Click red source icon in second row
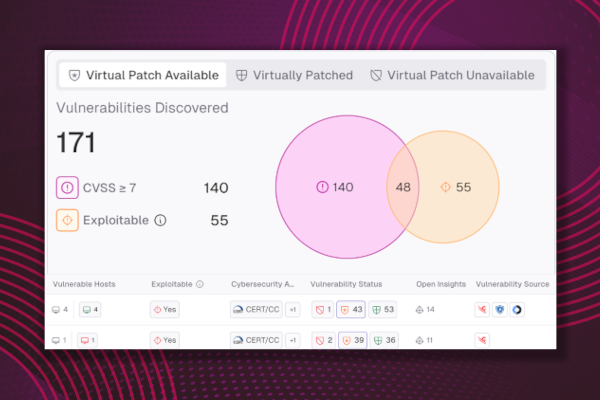The height and width of the screenshot is (400, 600). pos(482,340)
